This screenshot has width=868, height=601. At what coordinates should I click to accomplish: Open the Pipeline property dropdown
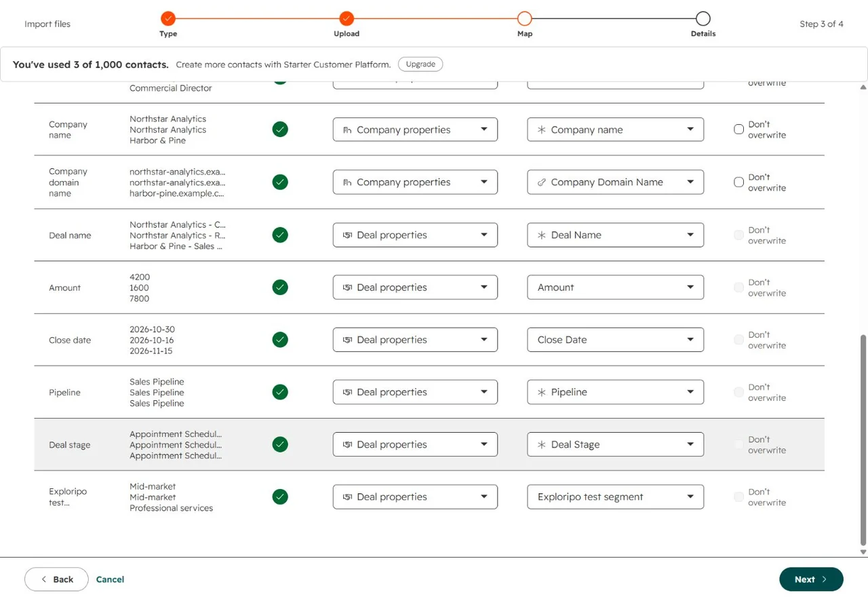(615, 392)
